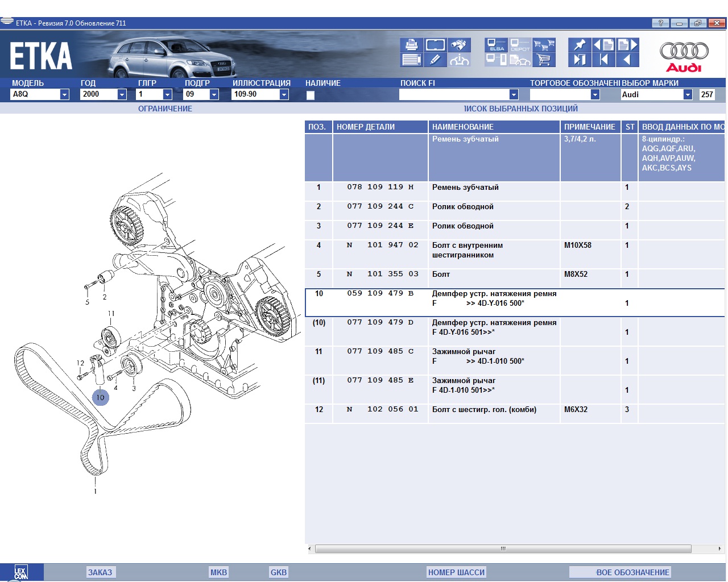Expand the МОДЕЛЬ dropdown
Image resolution: width=728 pixels, height=582 pixels.
pyautogui.click(x=64, y=94)
